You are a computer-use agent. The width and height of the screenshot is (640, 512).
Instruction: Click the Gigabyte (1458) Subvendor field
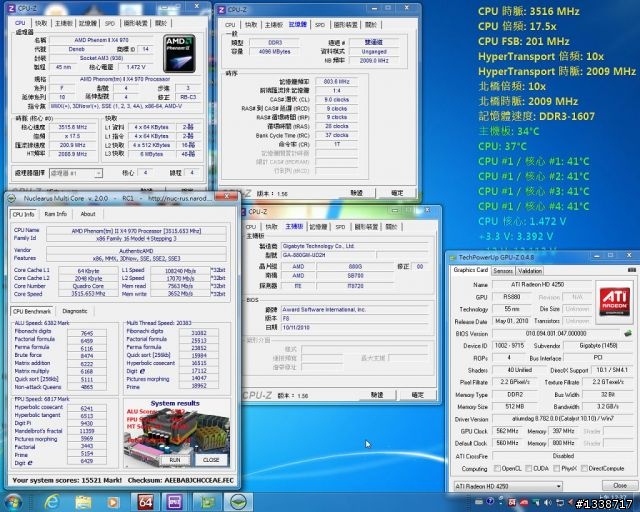tap(598, 346)
